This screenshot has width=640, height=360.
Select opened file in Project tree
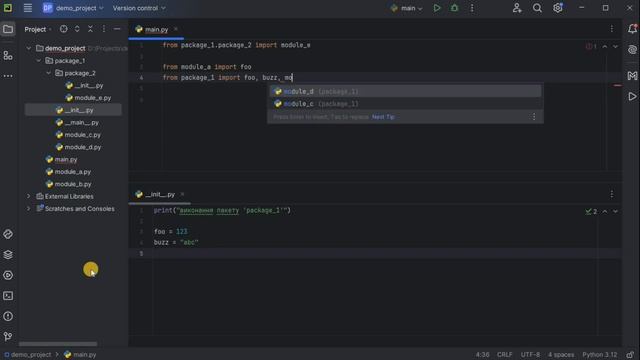point(64,29)
